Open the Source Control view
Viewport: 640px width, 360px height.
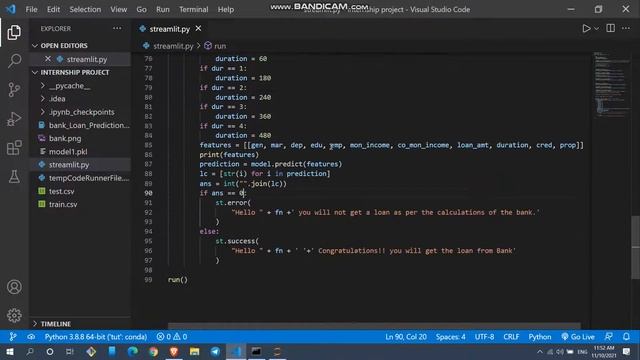coord(14,89)
